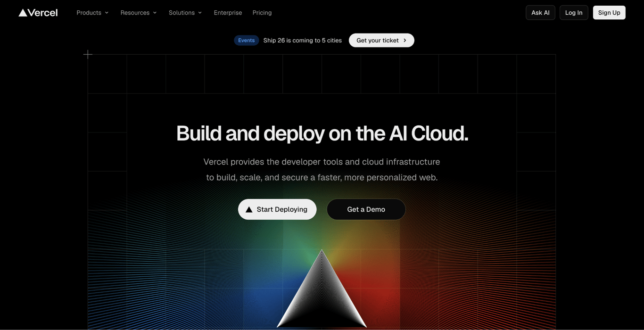This screenshot has width=644, height=330.
Task: Click the 'Build and deploy on the AI Cloud.' headline
Action: click(322, 133)
